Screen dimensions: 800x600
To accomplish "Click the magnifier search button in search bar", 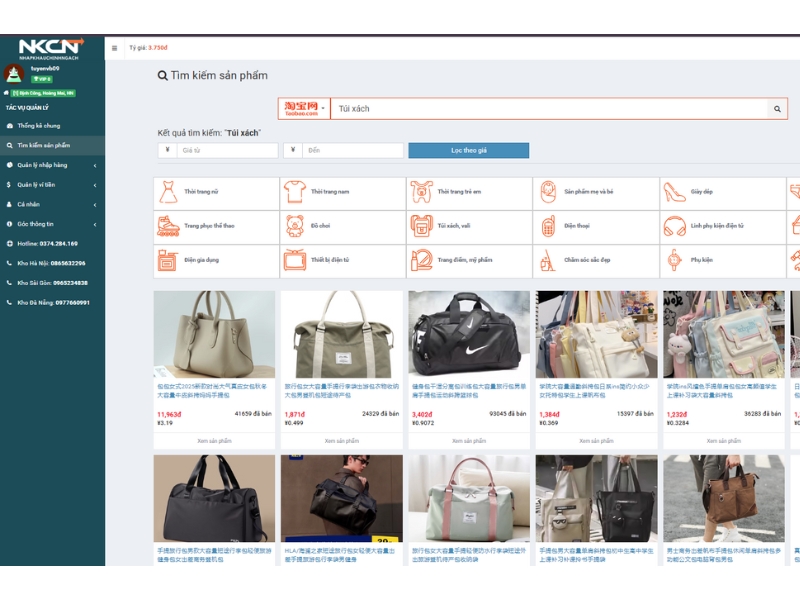I will pyautogui.click(x=777, y=109).
